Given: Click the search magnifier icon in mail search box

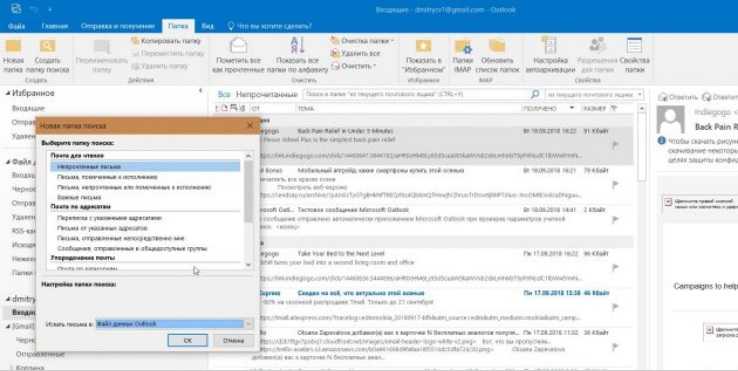Looking at the screenshot, I should [535, 95].
